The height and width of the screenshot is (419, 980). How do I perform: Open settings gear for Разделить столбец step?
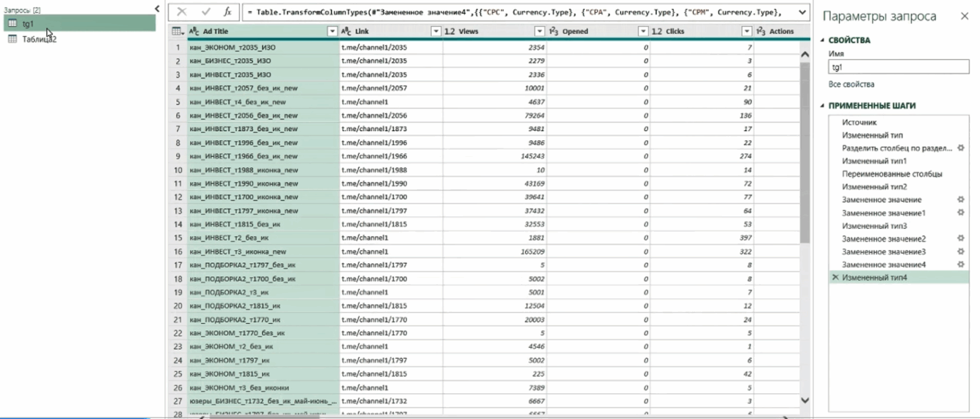tap(961, 148)
